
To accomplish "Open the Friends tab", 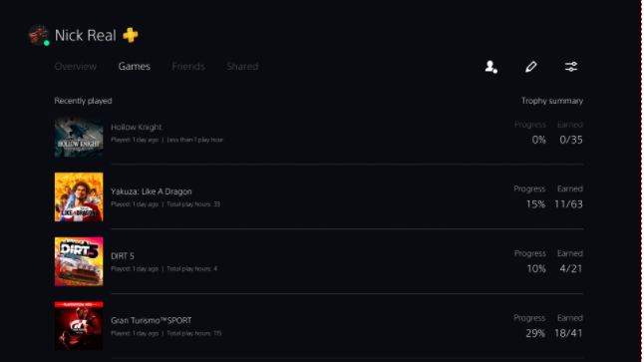I will tap(188, 66).
